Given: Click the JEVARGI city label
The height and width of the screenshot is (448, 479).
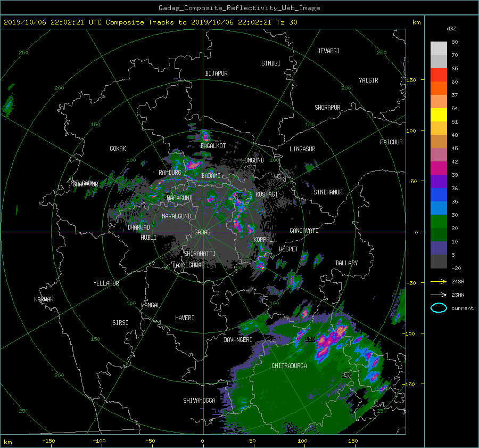Looking at the screenshot, I should click(x=328, y=51).
